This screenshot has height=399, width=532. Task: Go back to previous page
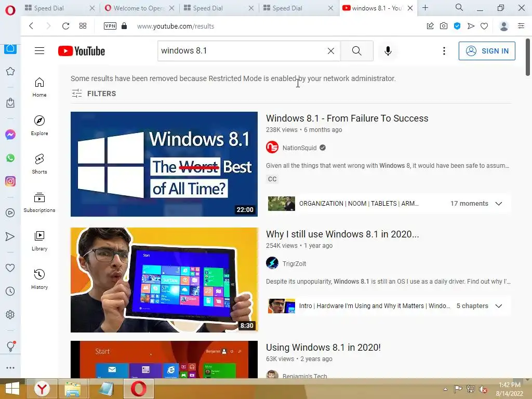[31, 26]
